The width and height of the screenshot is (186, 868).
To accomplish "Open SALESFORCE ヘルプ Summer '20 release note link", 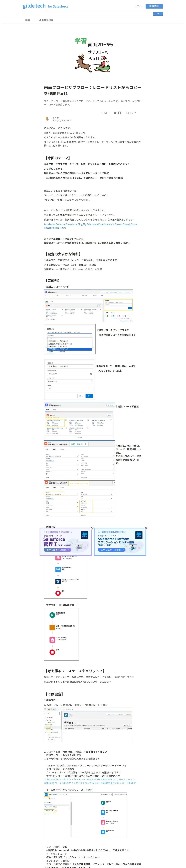I will coord(90,781).
